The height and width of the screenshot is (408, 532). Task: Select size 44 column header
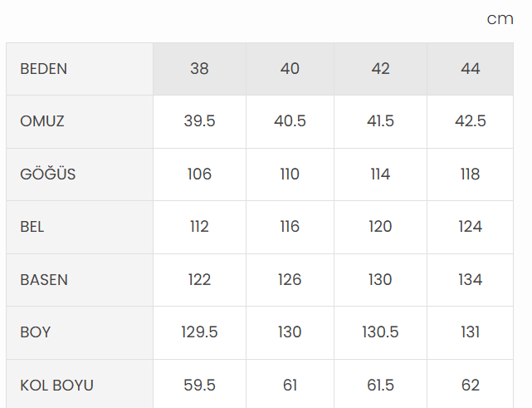click(x=471, y=69)
